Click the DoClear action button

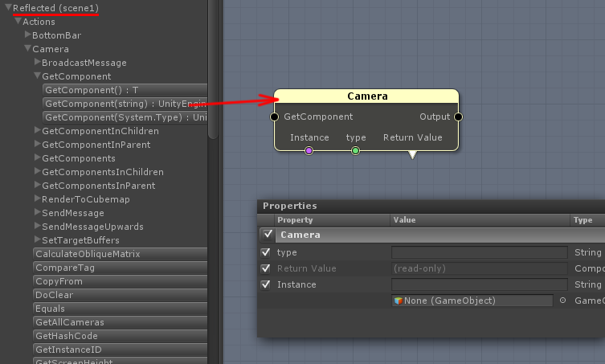click(121, 295)
